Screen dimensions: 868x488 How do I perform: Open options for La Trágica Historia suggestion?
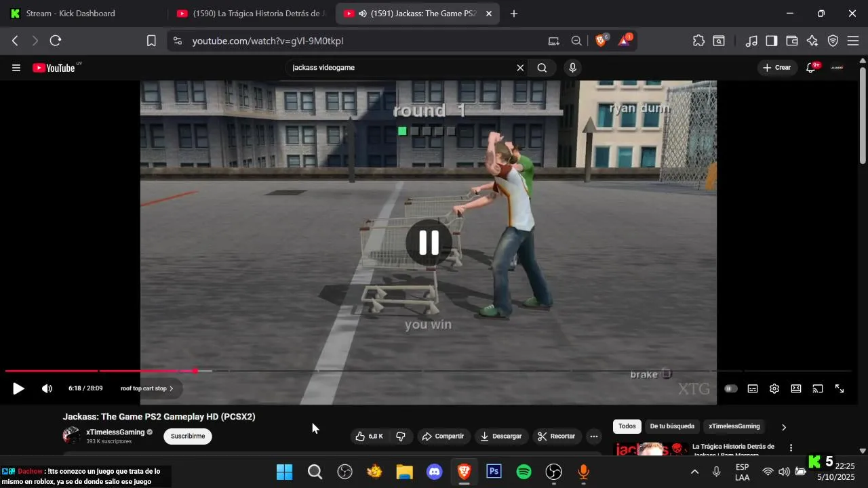coord(791,448)
